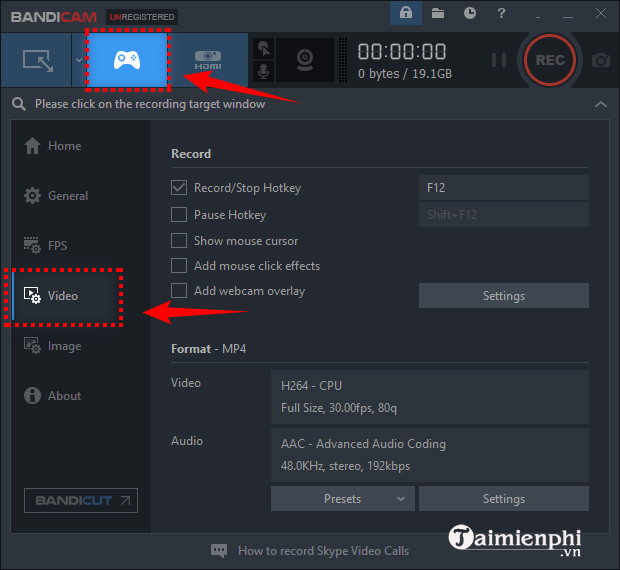Open scheduled recording clock icon
620x570 pixels.
tap(470, 13)
